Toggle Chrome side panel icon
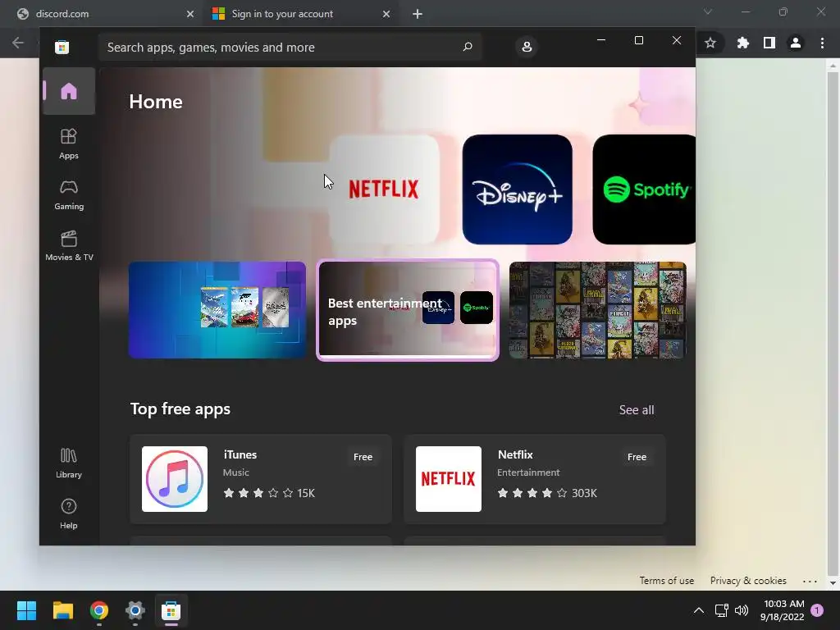840x630 pixels. tap(769, 43)
